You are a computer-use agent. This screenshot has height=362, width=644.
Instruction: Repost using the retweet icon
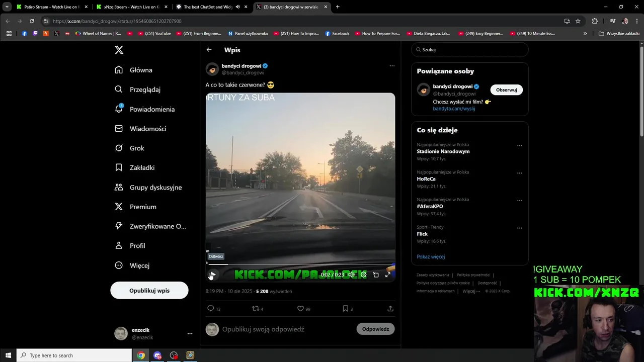pyautogui.click(x=255, y=309)
